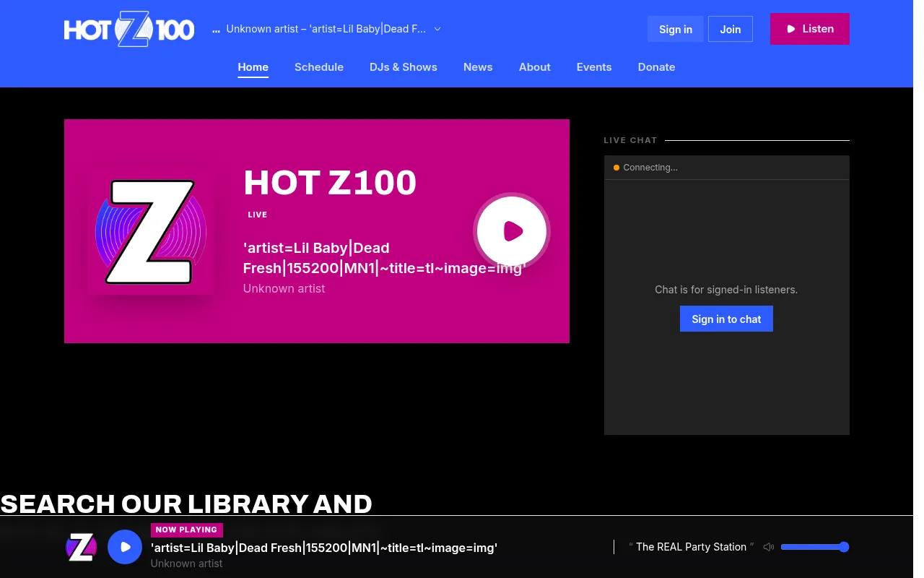
Task: Click the small Z logo in the player bar
Action: 82,547
